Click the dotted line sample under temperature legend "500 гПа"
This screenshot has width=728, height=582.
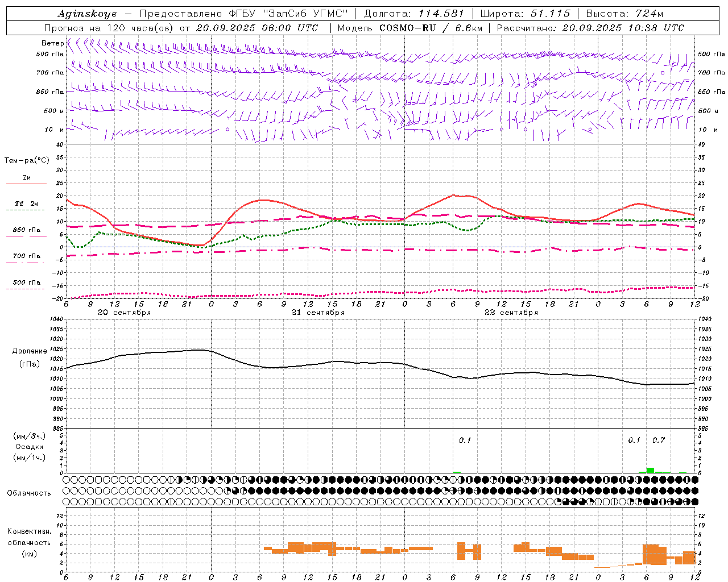coord(26,289)
